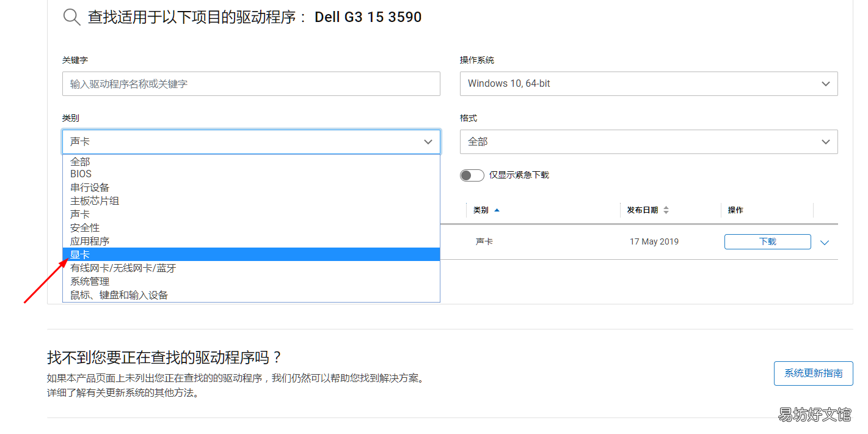Click the keyword driver search input field
Image resolution: width=868 pixels, height=434 pixels.
pyautogui.click(x=251, y=84)
